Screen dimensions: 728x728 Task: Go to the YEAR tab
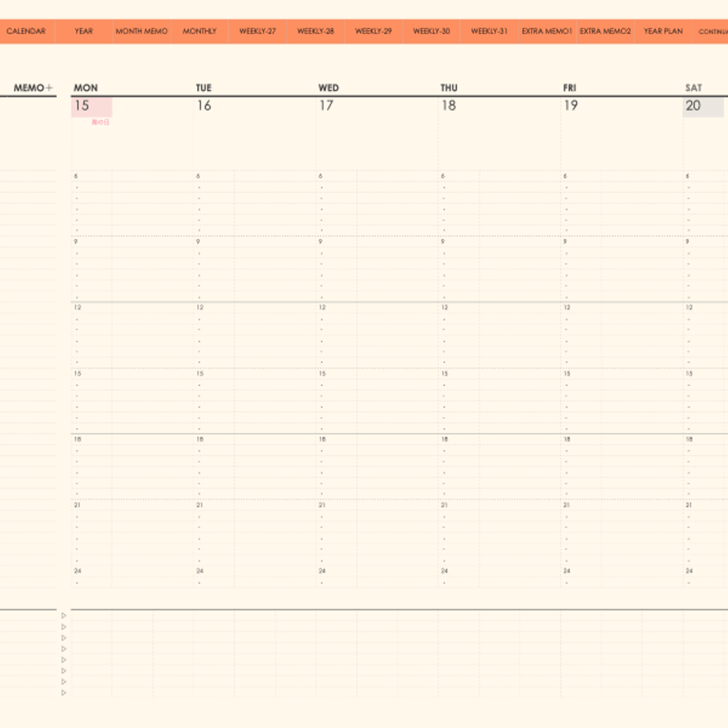[84, 31]
